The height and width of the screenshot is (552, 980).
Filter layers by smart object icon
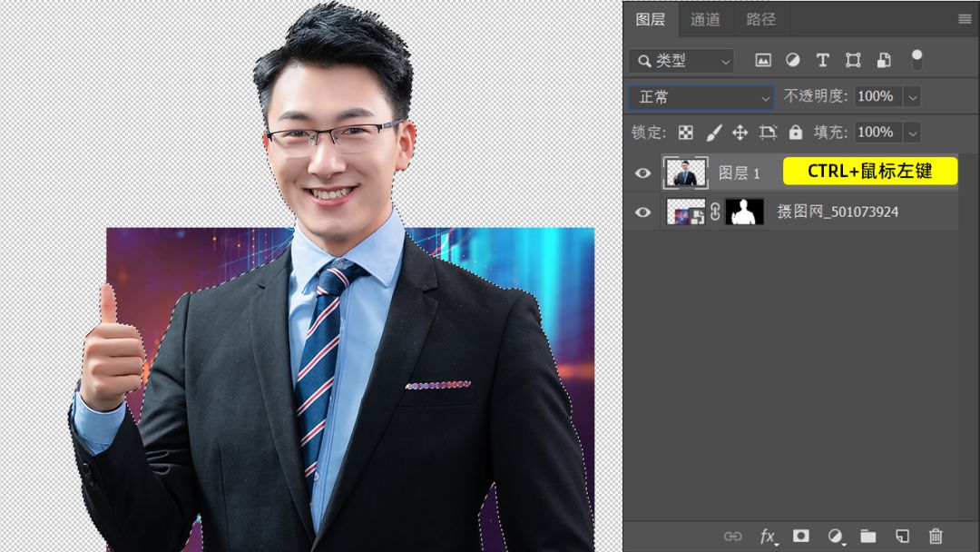coord(884,60)
